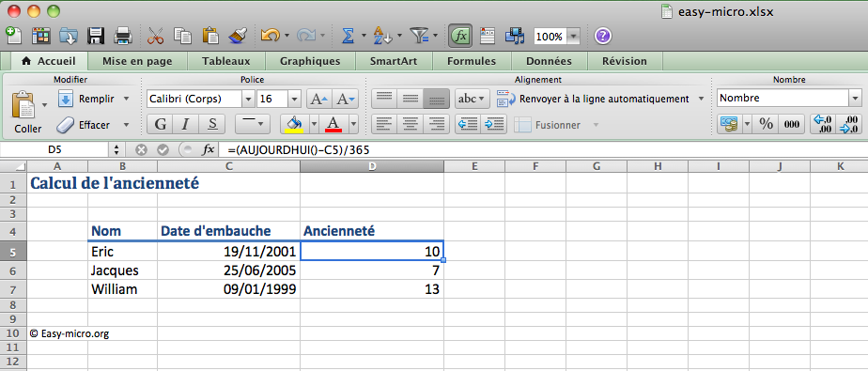Screen dimensions: 868x371
Task: Apply the red font color
Action: pos(333,125)
